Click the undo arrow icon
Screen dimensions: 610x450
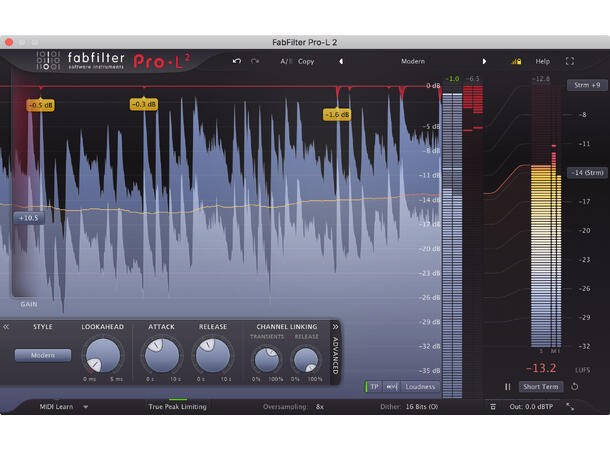[x=237, y=61]
